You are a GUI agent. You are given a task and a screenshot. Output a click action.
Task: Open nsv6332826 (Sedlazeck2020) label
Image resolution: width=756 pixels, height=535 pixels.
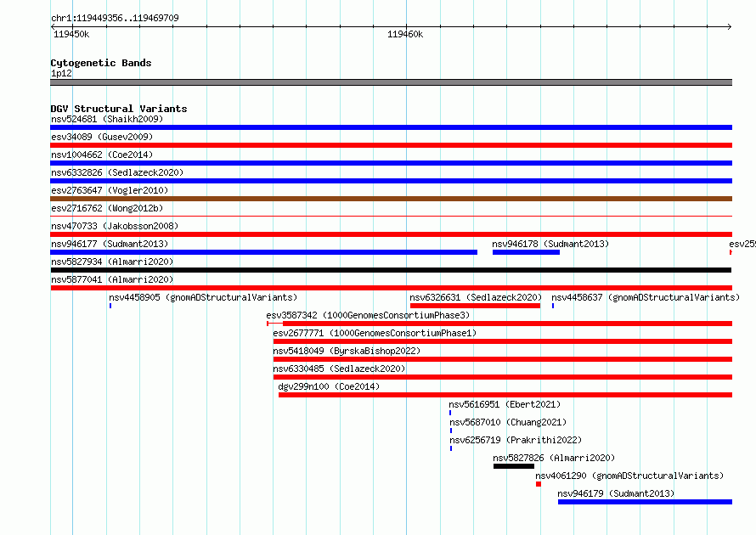(x=117, y=172)
